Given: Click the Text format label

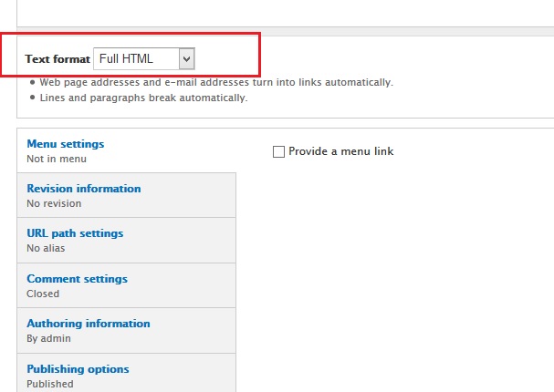Looking at the screenshot, I should coord(57,59).
